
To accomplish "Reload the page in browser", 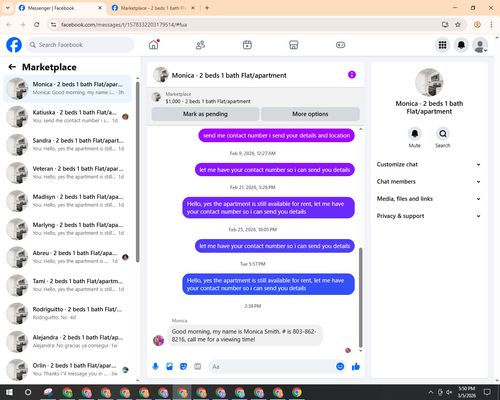I will coord(37,25).
